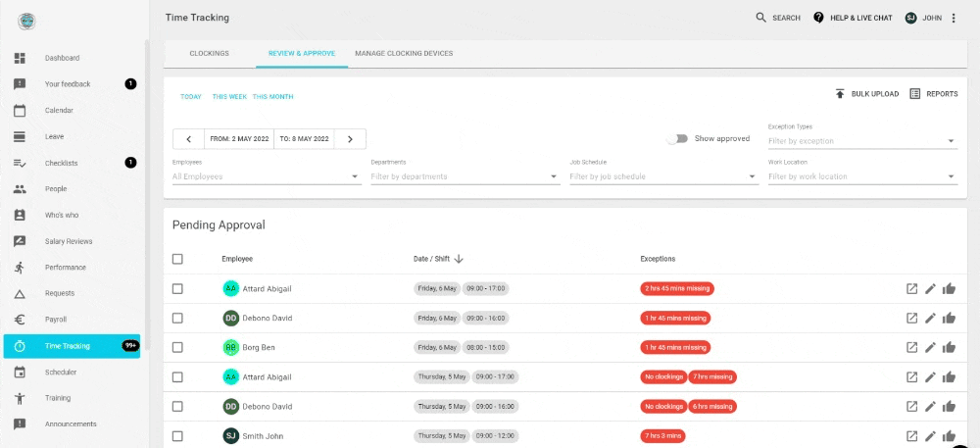This screenshot has height=448, width=980.
Task: Go to Leave section icon
Action: [x=20, y=137]
